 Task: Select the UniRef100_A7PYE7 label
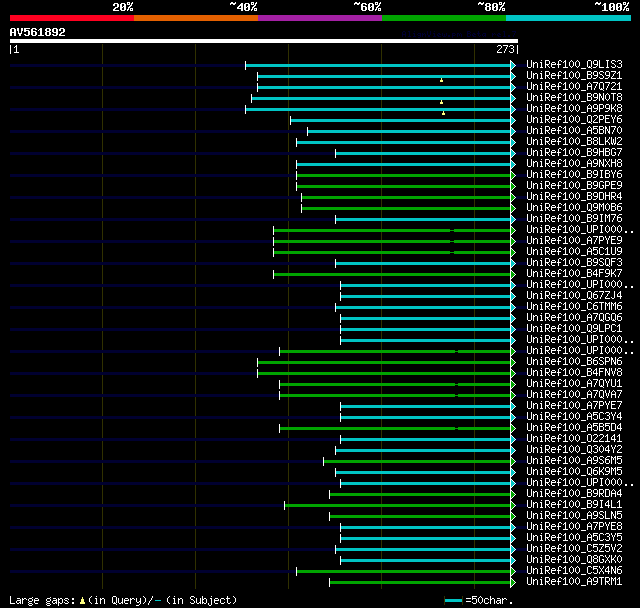coord(574,406)
